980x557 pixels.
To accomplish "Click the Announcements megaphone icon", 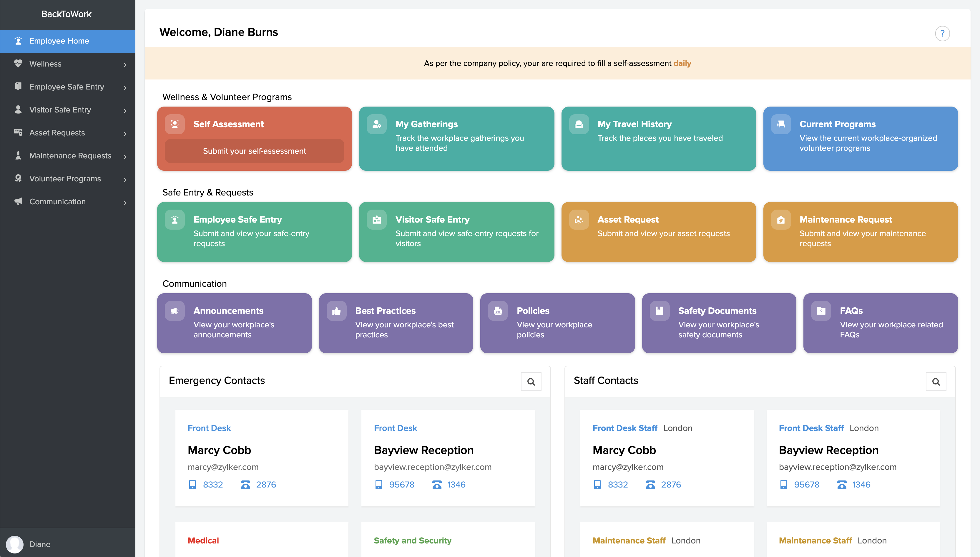I will [x=175, y=311].
